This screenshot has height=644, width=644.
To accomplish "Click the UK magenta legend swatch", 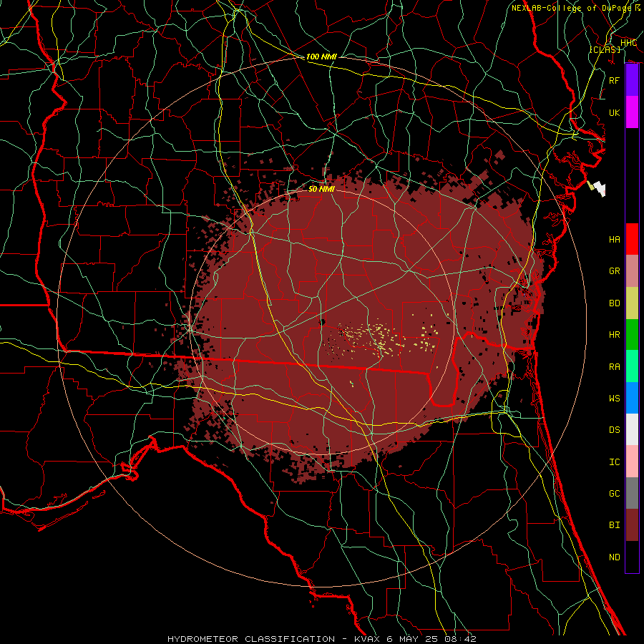I will (x=632, y=112).
